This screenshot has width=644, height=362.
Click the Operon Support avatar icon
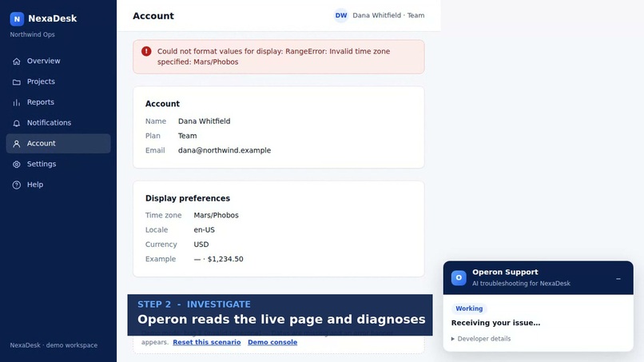point(459,278)
